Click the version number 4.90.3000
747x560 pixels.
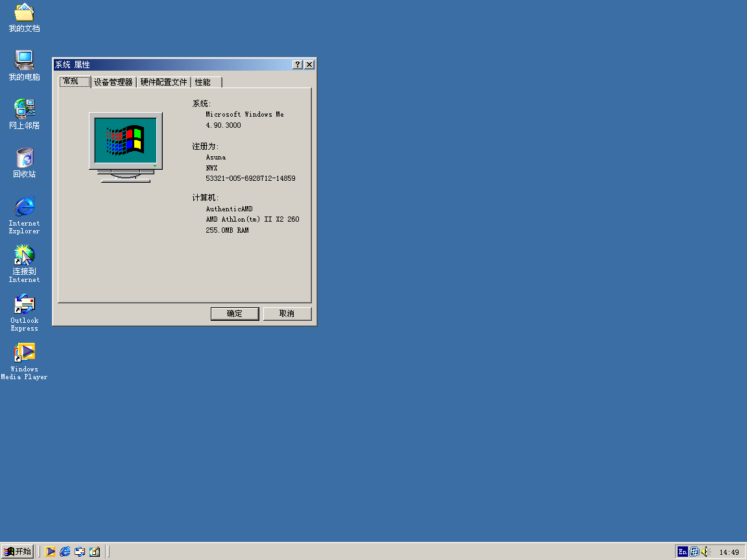pos(224,125)
